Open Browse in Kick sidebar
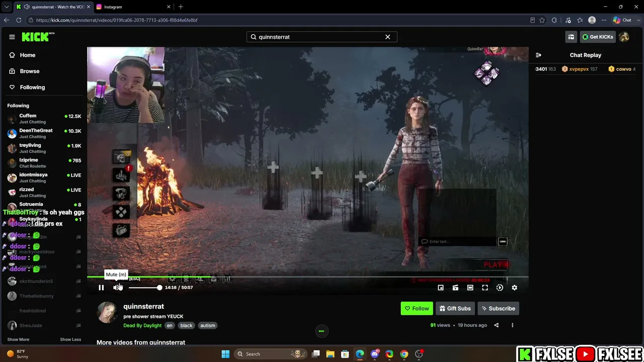The width and height of the screenshot is (644, 362). 30,71
